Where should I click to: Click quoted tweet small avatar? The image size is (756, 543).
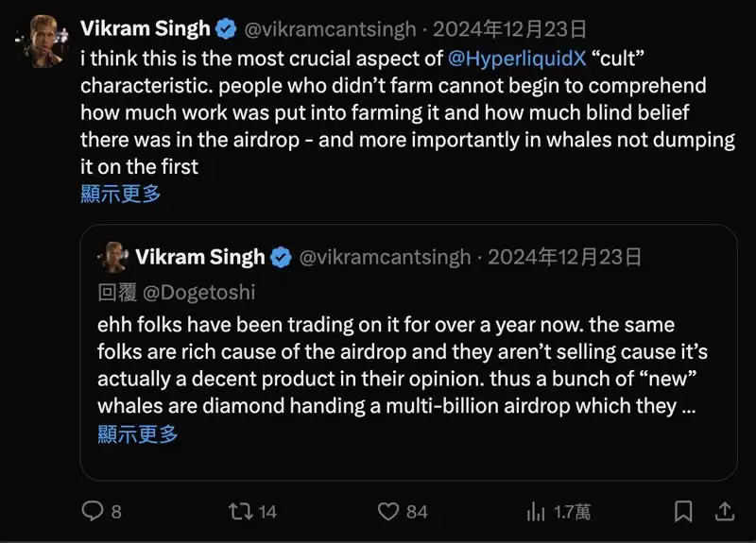tap(113, 257)
